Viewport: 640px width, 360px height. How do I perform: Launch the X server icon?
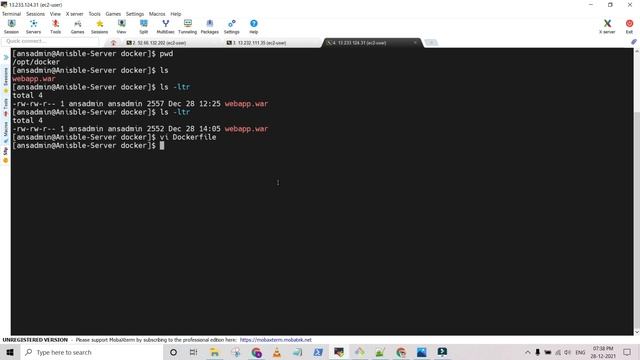[x=607, y=27]
